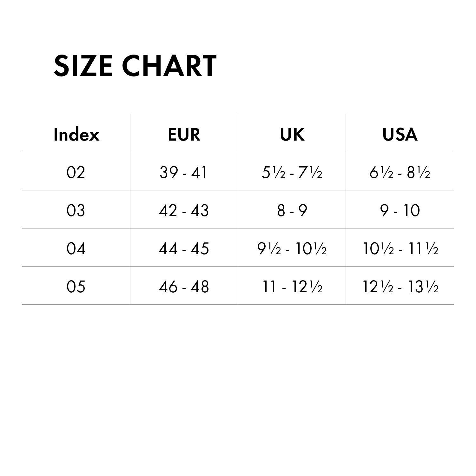Select USA size 12½ - 13½ cell

[400, 287]
